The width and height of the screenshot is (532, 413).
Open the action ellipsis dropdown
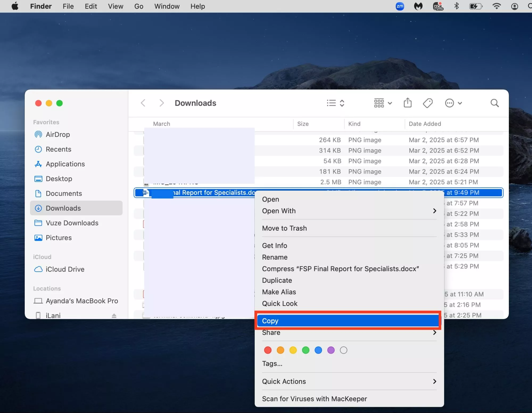pos(453,103)
